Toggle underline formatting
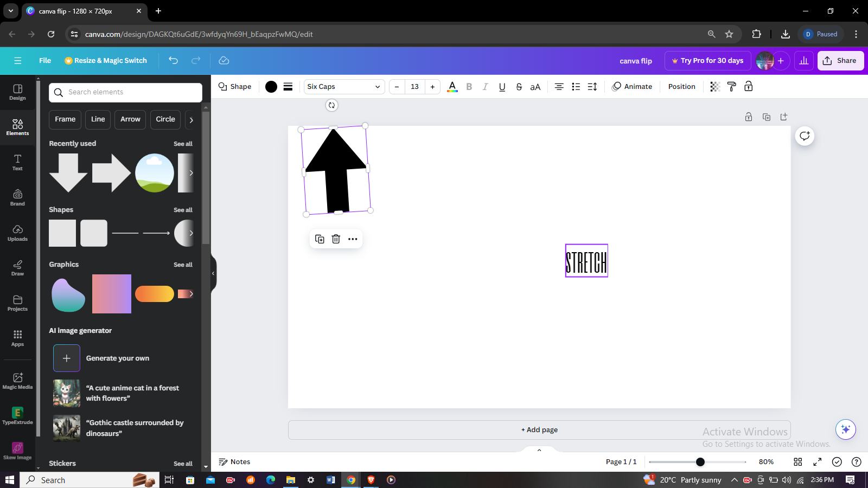This screenshot has width=868, height=488. (502, 87)
